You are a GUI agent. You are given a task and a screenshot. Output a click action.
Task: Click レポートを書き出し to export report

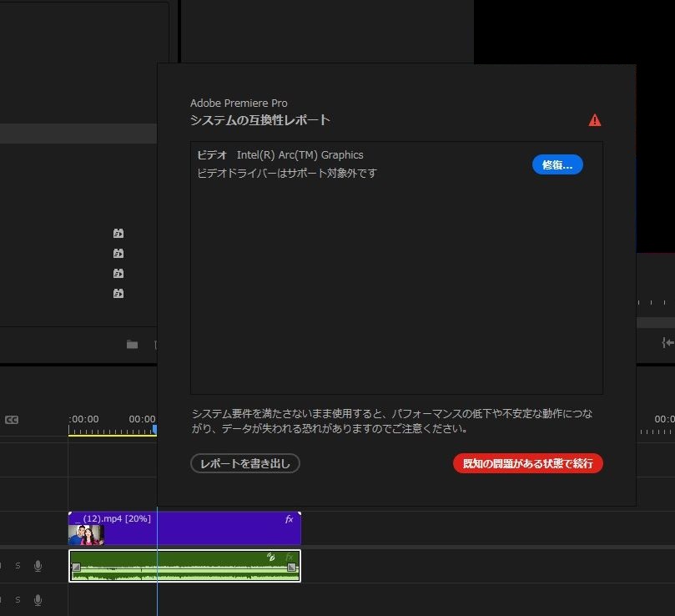[244, 463]
